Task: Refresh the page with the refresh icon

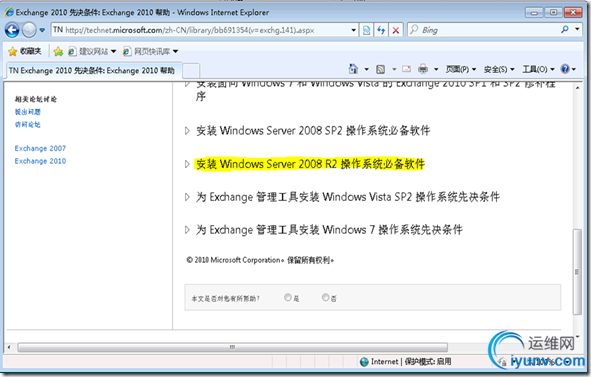Action: click(x=381, y=30)
